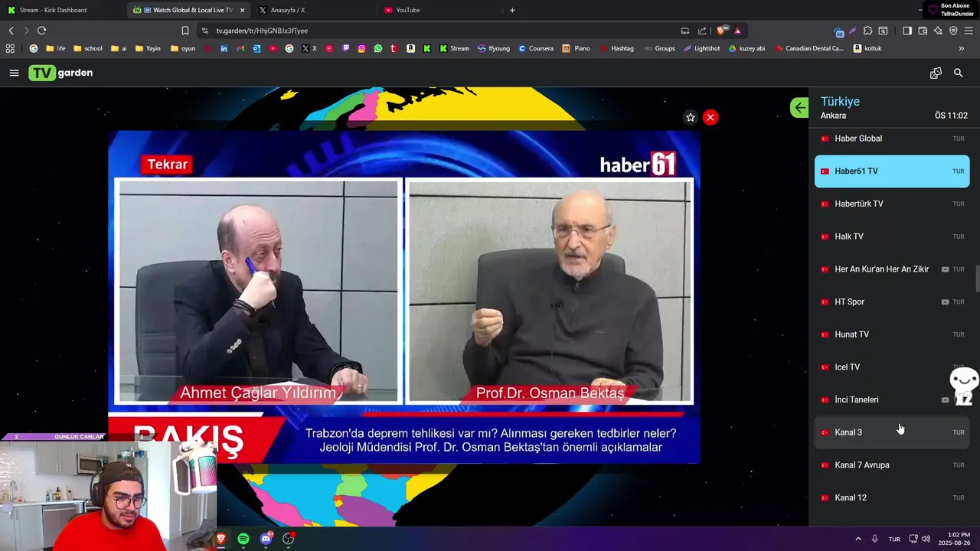980x551 pixels.
Task: Close the Watch Global & Local Live TV tab
Action: pyautogui.click(x=242, y=10)
